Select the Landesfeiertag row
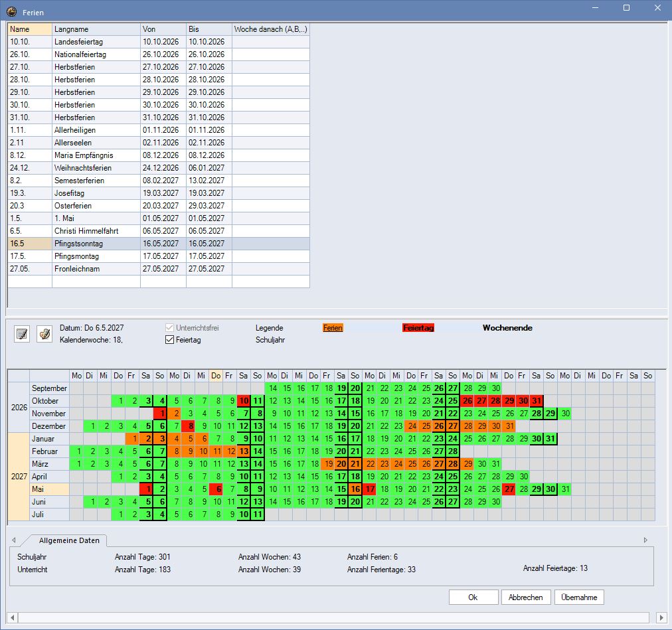The image size is (672, 630). 159,42
